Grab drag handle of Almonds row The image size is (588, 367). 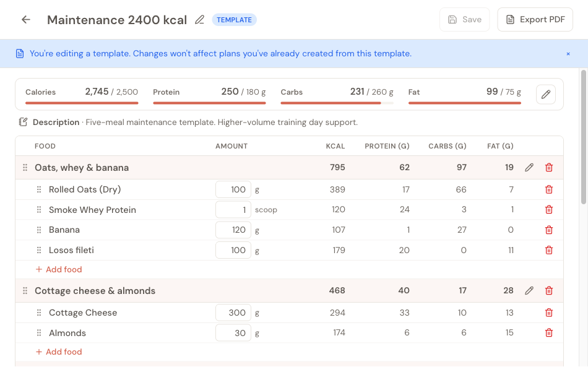(x=39, y=333)
